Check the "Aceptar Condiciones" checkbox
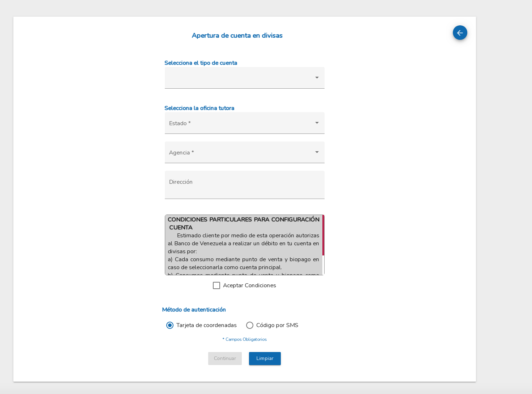 coord(216,285)
